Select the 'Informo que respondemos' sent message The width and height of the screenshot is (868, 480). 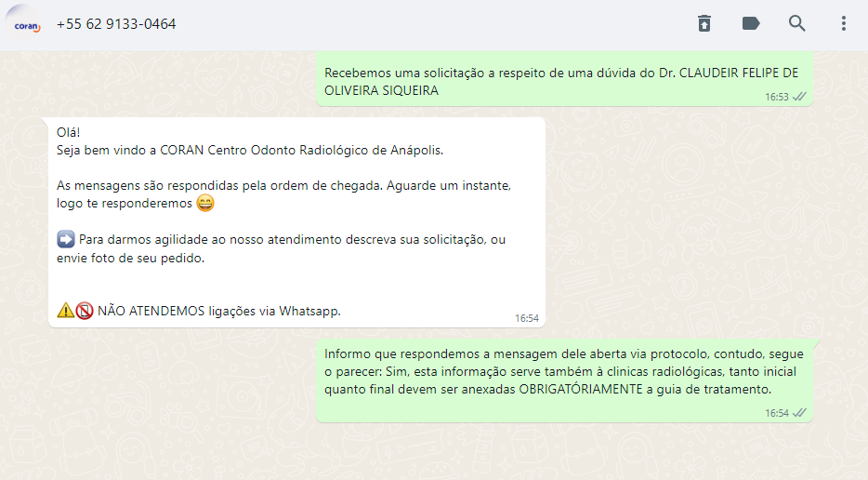564,380
